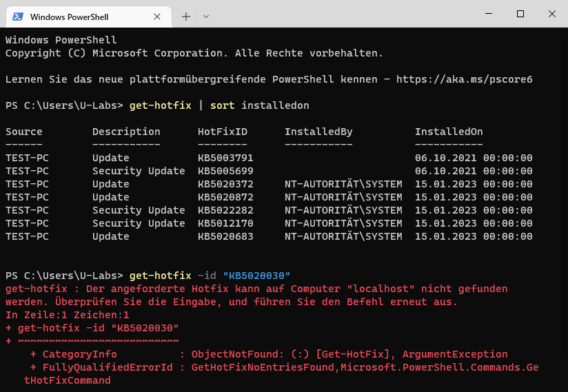
Task: Click the PowerShell icon in the tab
Action: 18,17
